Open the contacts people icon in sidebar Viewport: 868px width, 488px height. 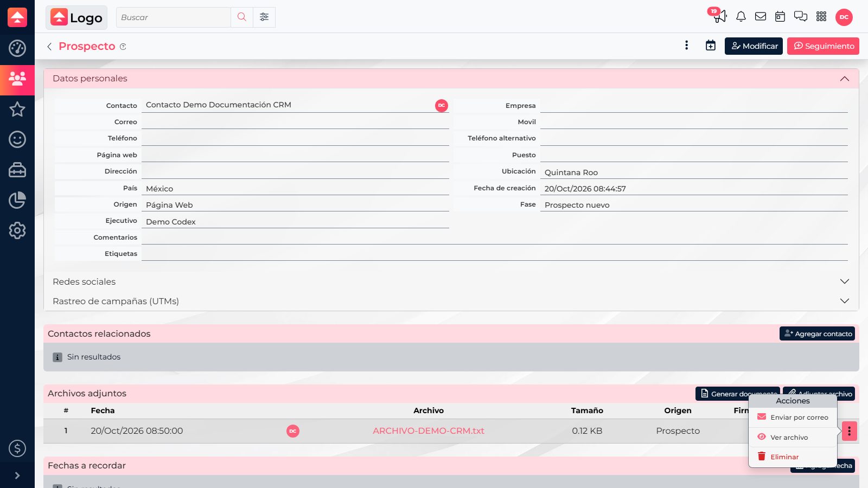[x=17, y=79]
